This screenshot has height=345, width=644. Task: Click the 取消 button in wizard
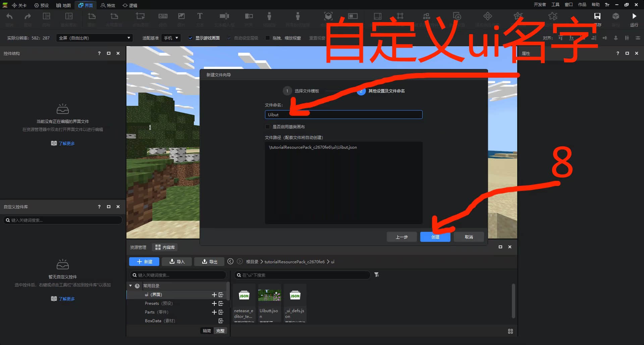pyautogui.click(x=469, y=237)
